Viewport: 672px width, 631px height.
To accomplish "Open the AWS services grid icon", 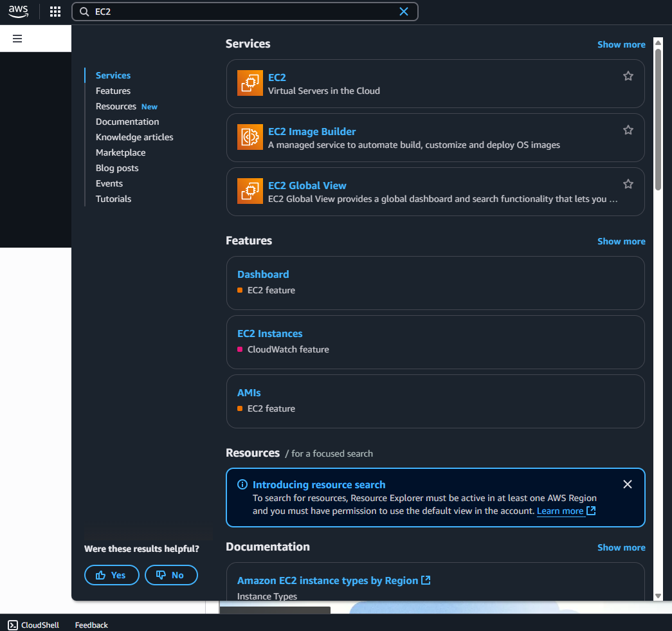I will (55, 11).
